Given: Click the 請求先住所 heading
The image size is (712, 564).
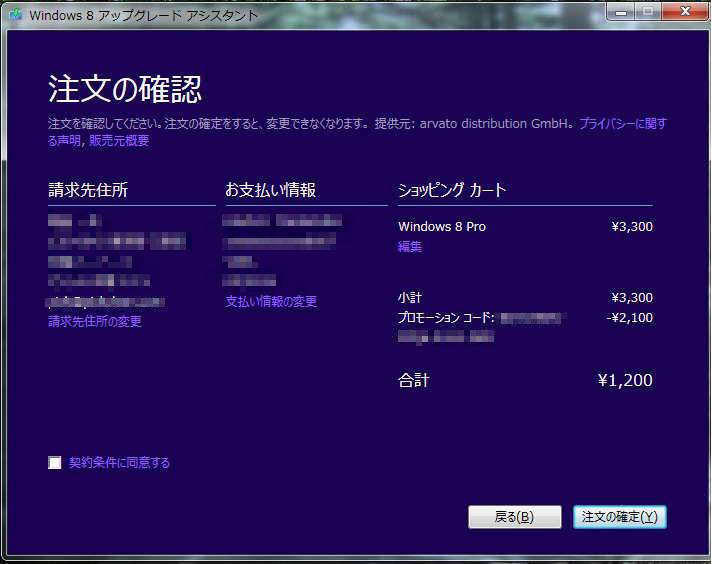Looking at the screenshot, I should tap(88, 190).
